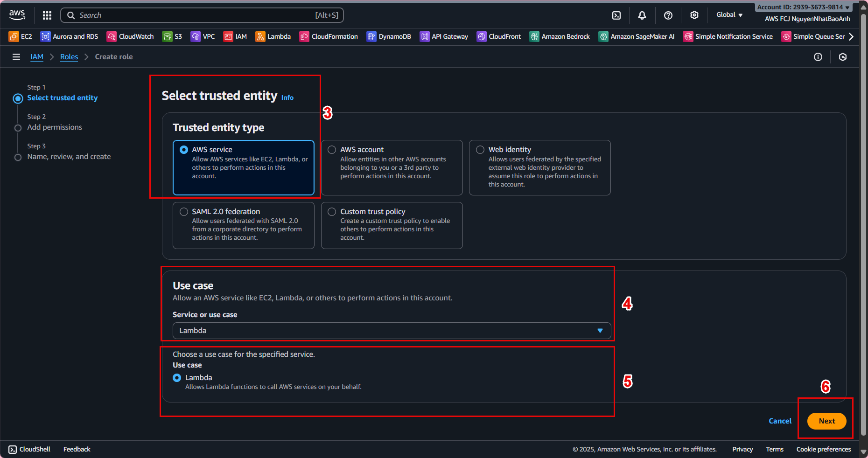Click the Amazon SageMaker AI shortcut icon
The width and height of the screenshot is (868, 458).
tap(603, 36)
